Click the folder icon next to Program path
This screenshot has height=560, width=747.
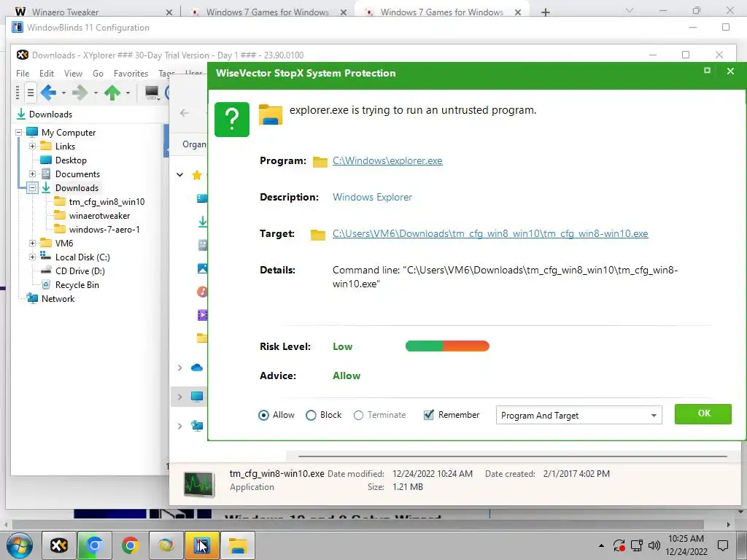pos(320,162)
